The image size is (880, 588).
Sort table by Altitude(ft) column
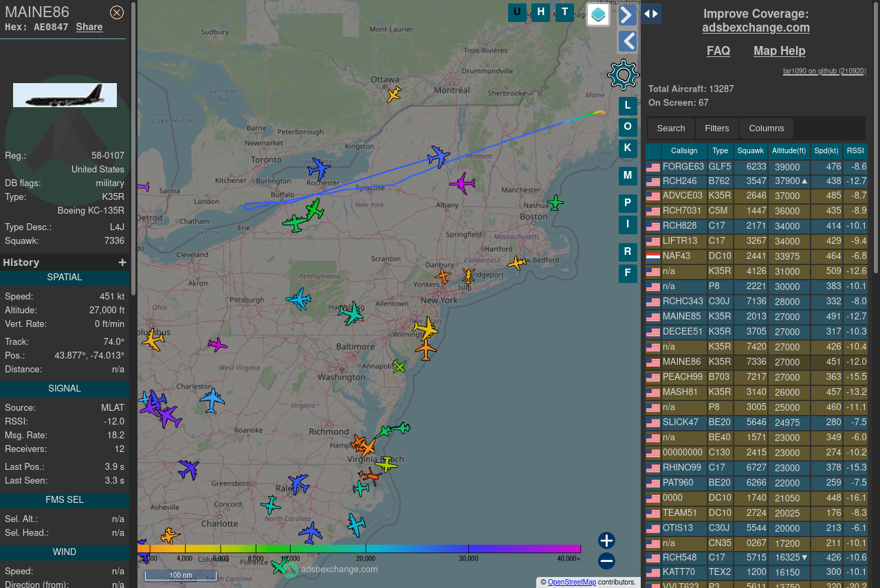789,151
